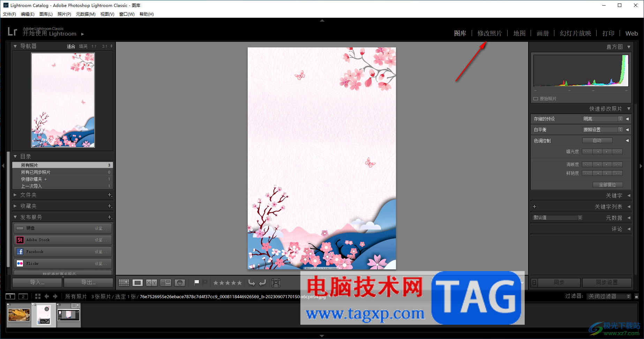Screen dimensions: 644x339
Task: Collapse the Publish Services panel
Action: pyautogui.click(x=15, y=217)
